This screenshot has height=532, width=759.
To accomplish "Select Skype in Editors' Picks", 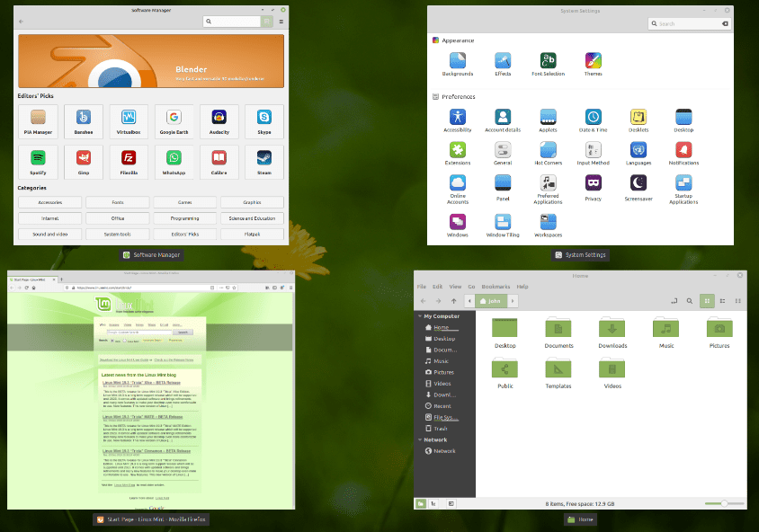I will (264, 121).
